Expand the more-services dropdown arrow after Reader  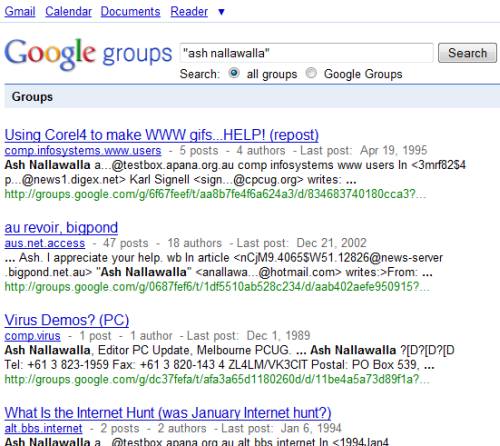pyautogui.click(x=221, y=12)
